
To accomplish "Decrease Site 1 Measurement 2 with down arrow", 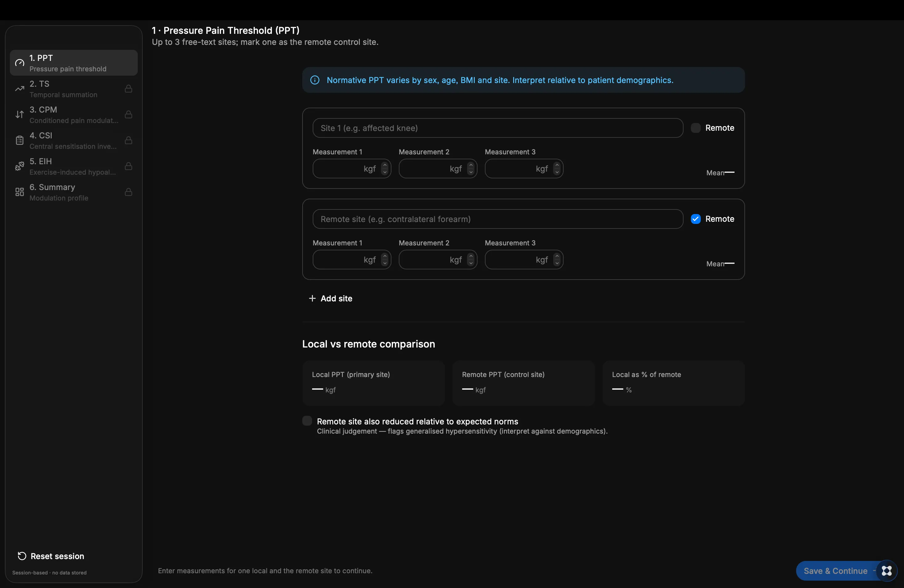I will (471, 172).
